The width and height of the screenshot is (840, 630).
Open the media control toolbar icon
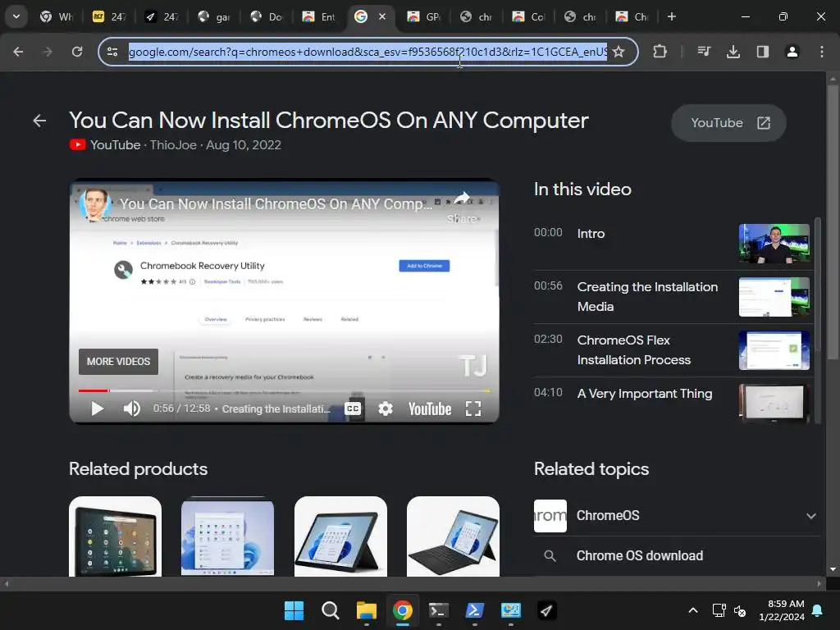tap(704, 52)
